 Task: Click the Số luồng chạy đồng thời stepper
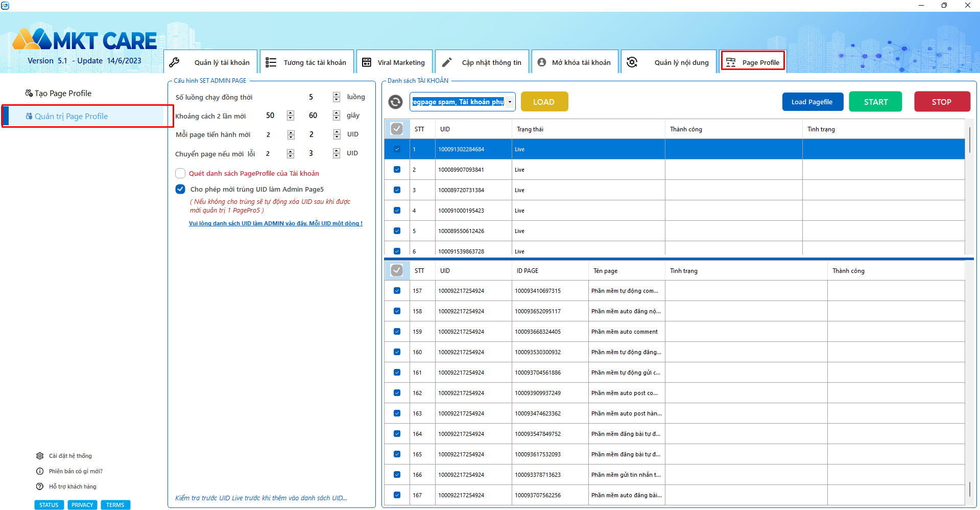coord(336,97)
